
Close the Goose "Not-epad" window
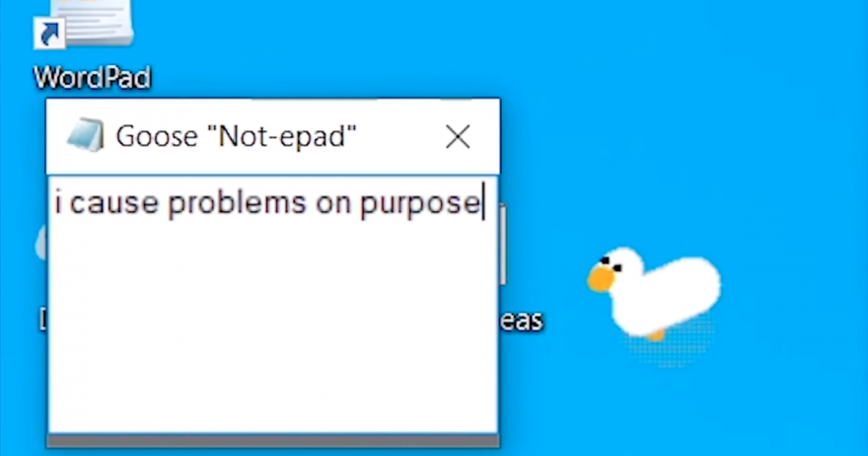[458, 136]
